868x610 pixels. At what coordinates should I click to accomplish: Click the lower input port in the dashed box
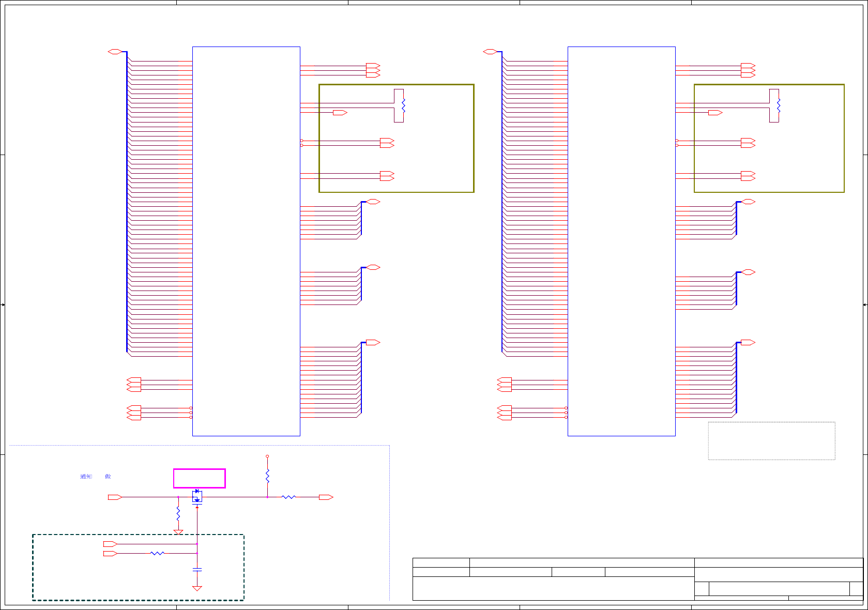coord(110,553)
